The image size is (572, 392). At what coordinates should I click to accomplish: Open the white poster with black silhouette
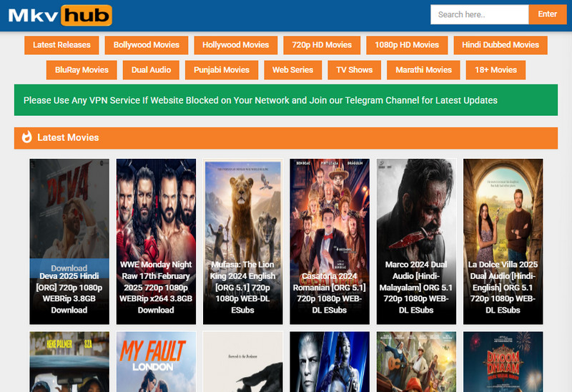click(x=243, y=362)
